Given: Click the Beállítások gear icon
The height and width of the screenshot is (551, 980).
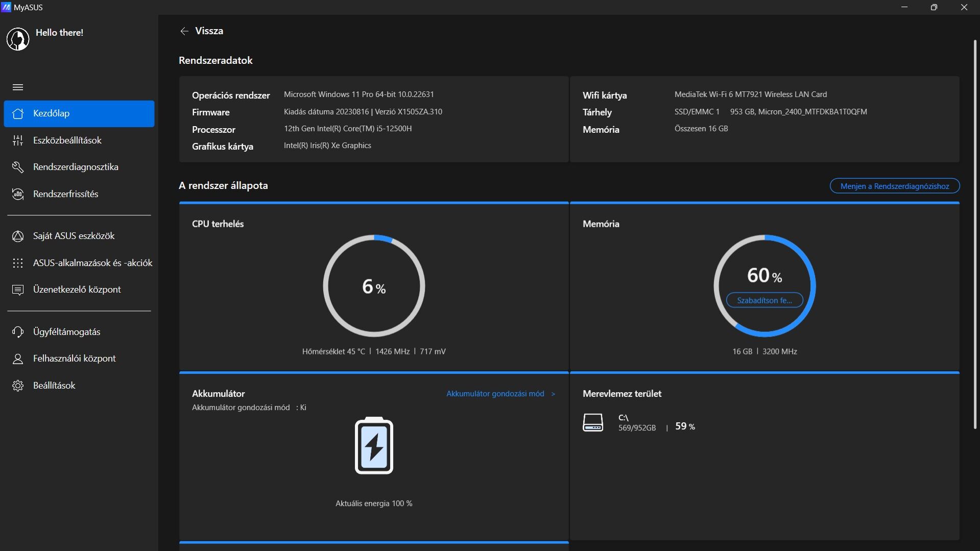Looking at the screenshot, I should [18, 386].
